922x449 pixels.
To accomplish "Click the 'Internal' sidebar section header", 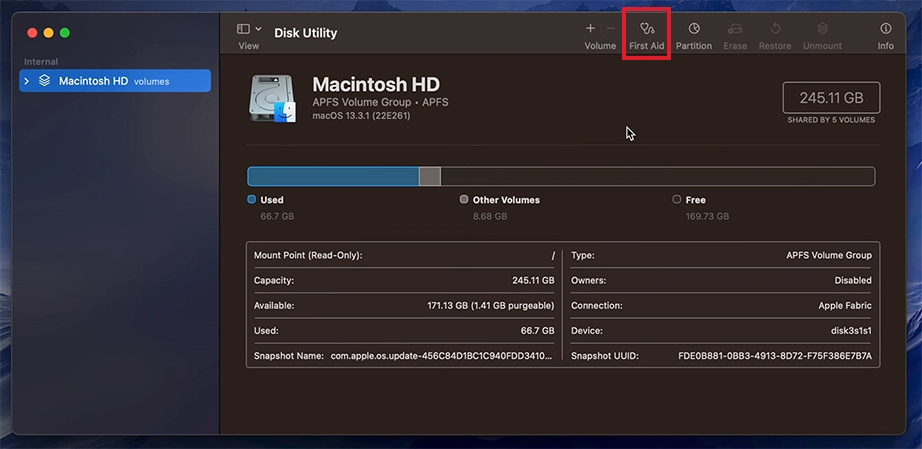I will click(41, 62).
